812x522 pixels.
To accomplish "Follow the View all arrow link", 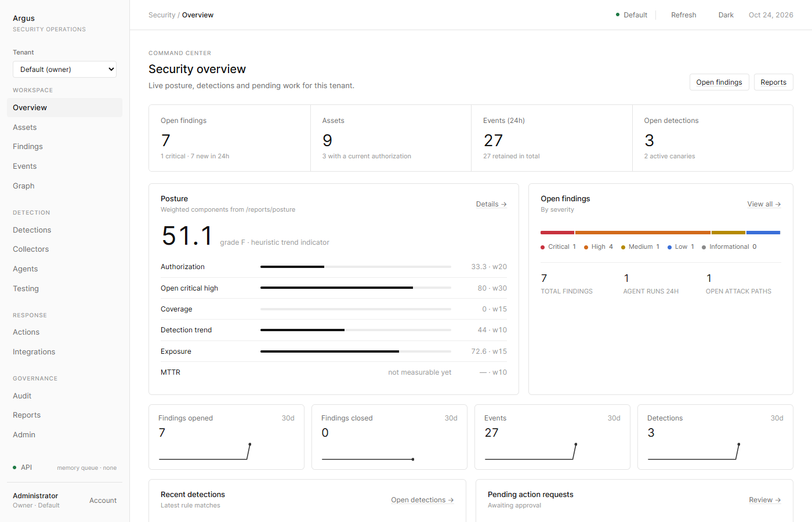I will 764,204.
